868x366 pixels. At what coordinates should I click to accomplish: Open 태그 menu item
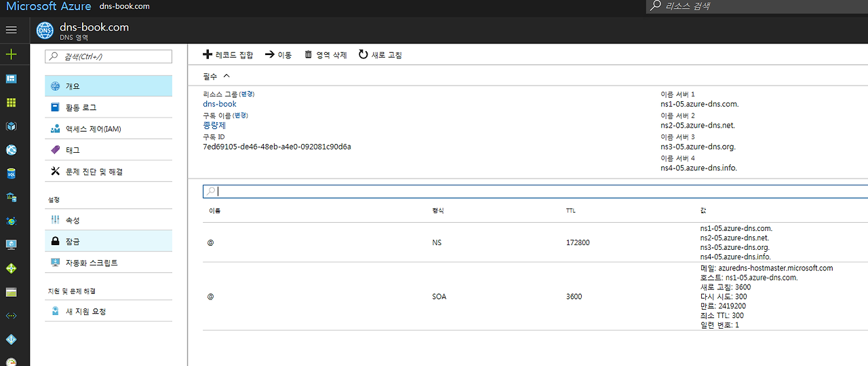tap(108, 150)
